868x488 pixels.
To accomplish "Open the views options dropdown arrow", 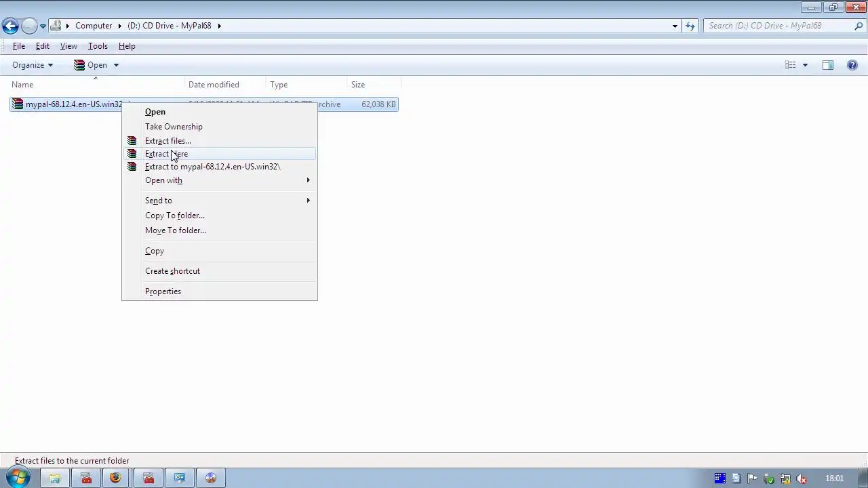I will click(x=805, y=65).
